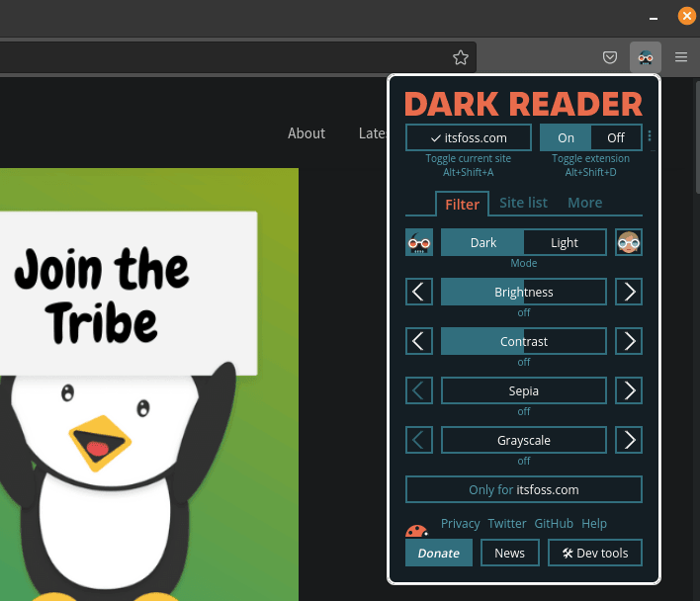Open the More tab

tap(584, 203)
